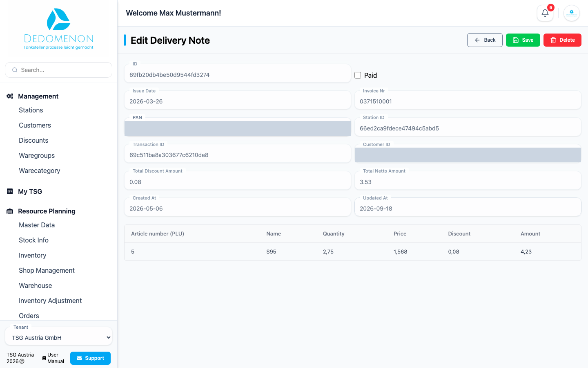Click the Issue Date field
This screenshot has width=588, height=368.
(x=238, y=100)
